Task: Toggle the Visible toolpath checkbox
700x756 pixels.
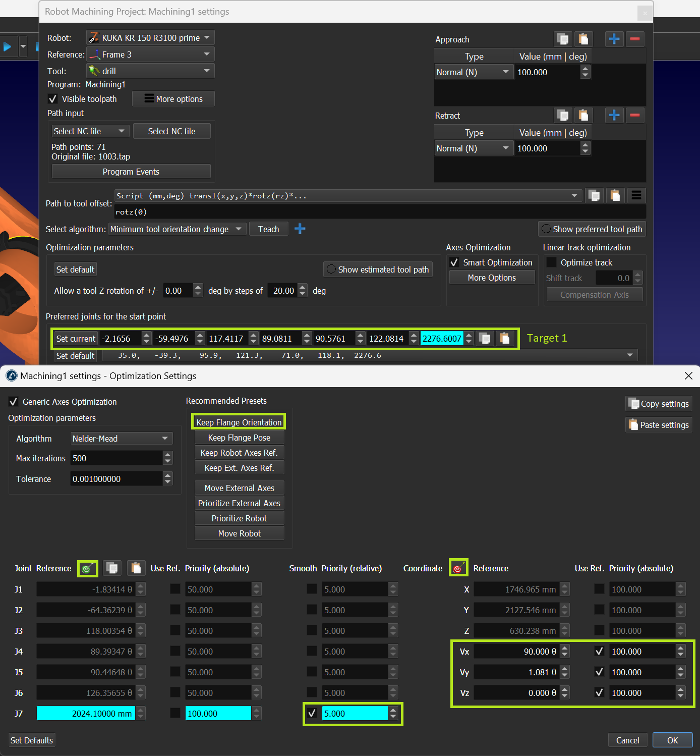Action: pos(53,99)
